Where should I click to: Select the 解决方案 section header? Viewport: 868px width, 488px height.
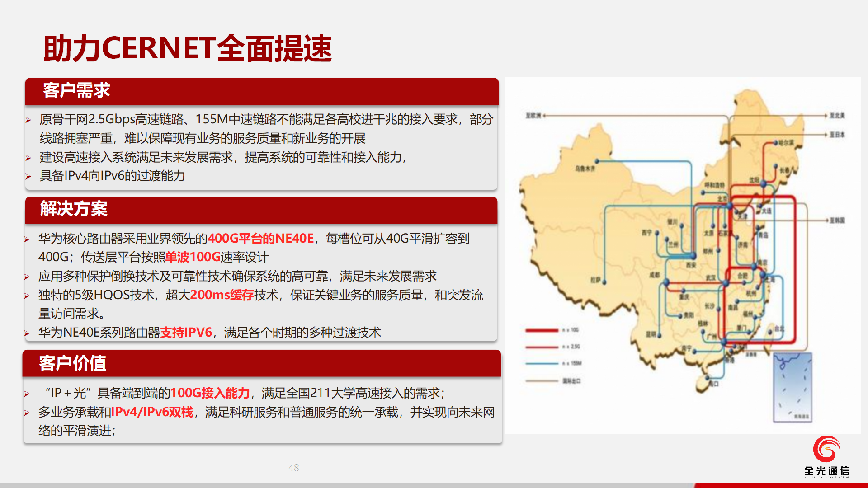(261, 210)
